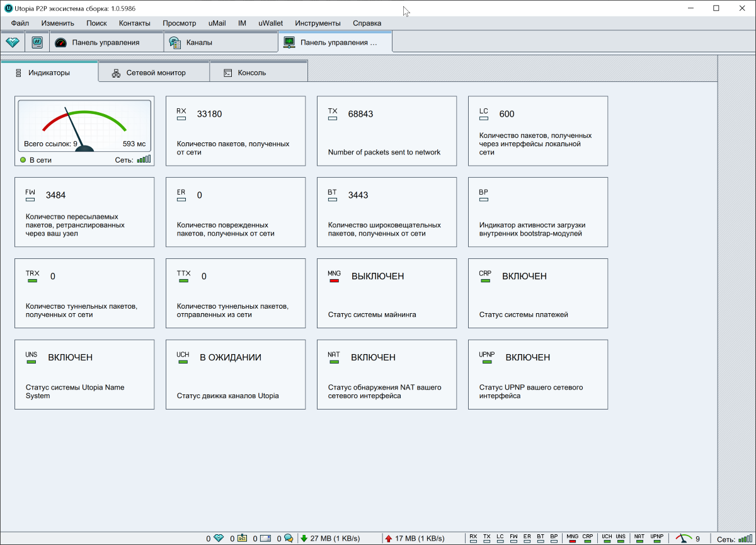Open the Контакты menu
The image size is (756, 545).
point(135,23)
